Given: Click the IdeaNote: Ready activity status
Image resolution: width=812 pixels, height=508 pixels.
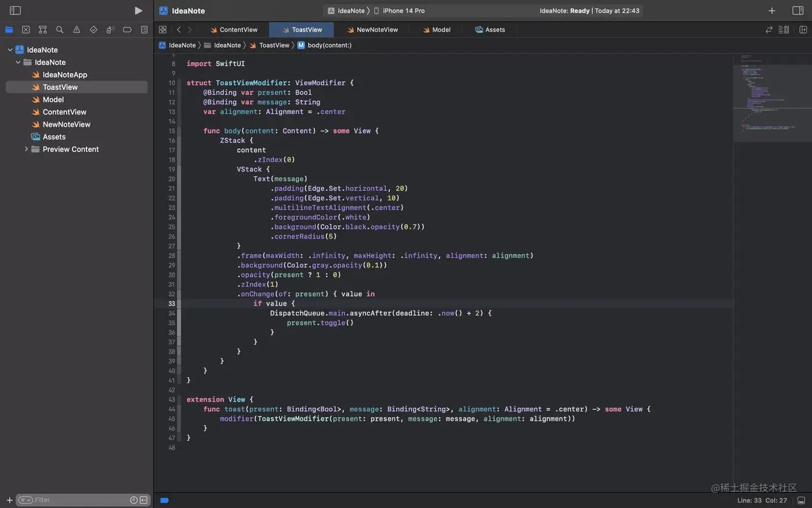Looking at the screenshot, I should [x=589, y=10].
